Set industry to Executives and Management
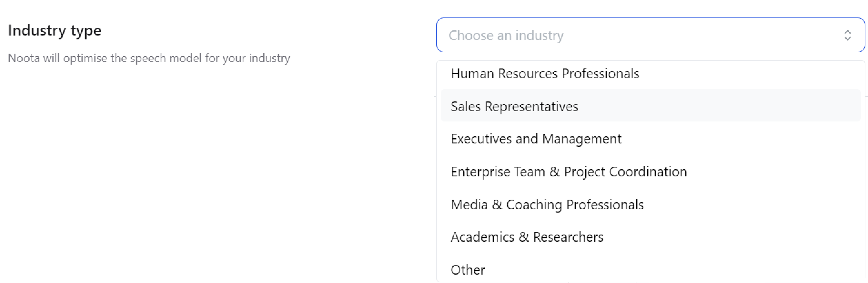This screenshot has width=868, height=283. (536, 139)
